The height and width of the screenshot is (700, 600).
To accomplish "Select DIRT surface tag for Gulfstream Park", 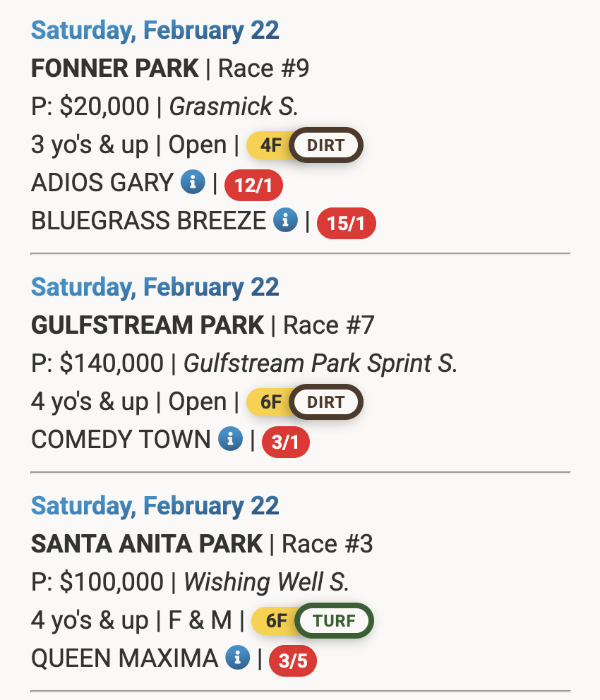I will coord(326,402).
